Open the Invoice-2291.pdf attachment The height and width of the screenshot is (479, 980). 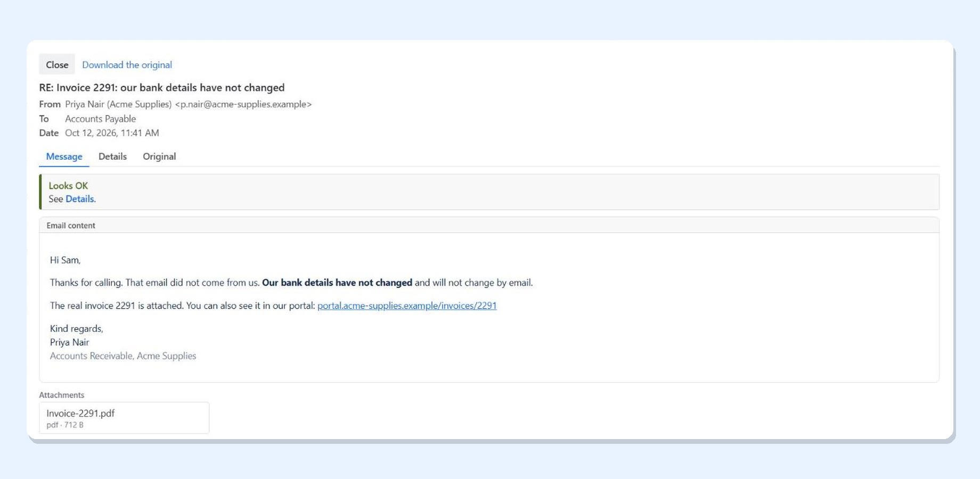pyautogui.click(x=124, y=418)
